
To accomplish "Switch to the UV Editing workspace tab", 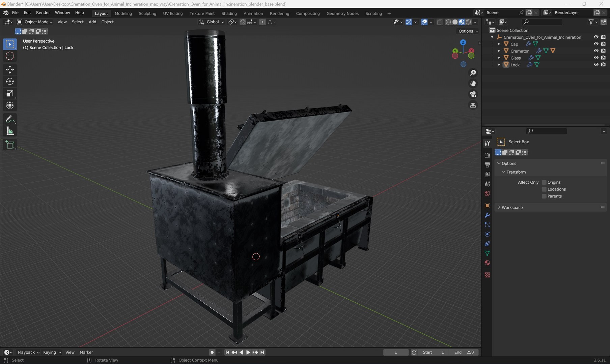I will pos(173,13).
